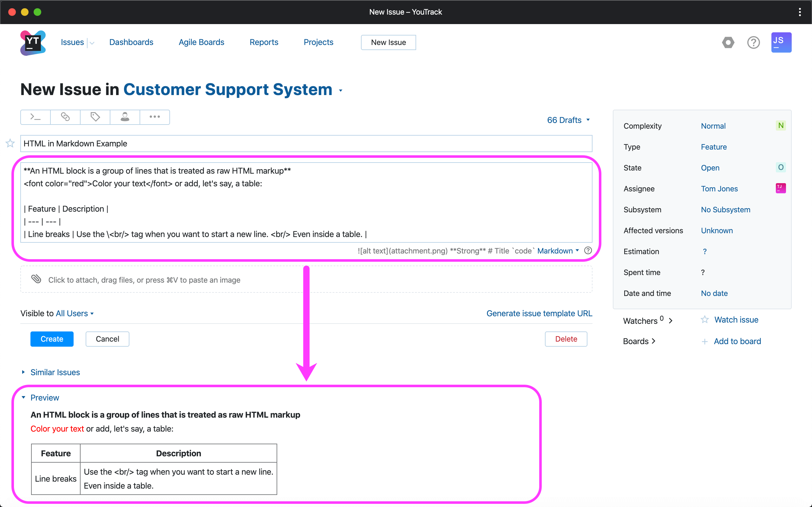Open the more actions ellipsis menu

155,117
